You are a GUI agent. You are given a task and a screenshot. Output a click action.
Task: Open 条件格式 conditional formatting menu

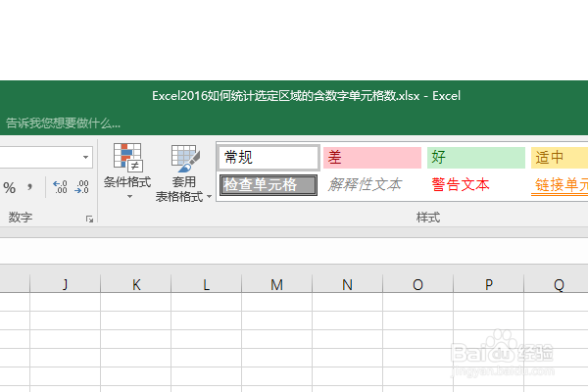pyautogui.click(x=127, y=171)
